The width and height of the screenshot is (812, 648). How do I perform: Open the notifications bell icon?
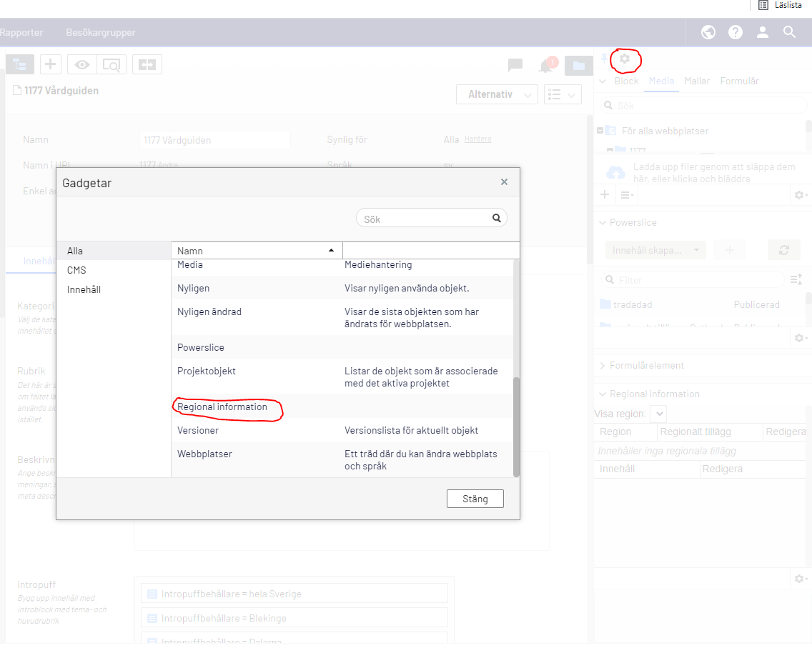[545, 66]
